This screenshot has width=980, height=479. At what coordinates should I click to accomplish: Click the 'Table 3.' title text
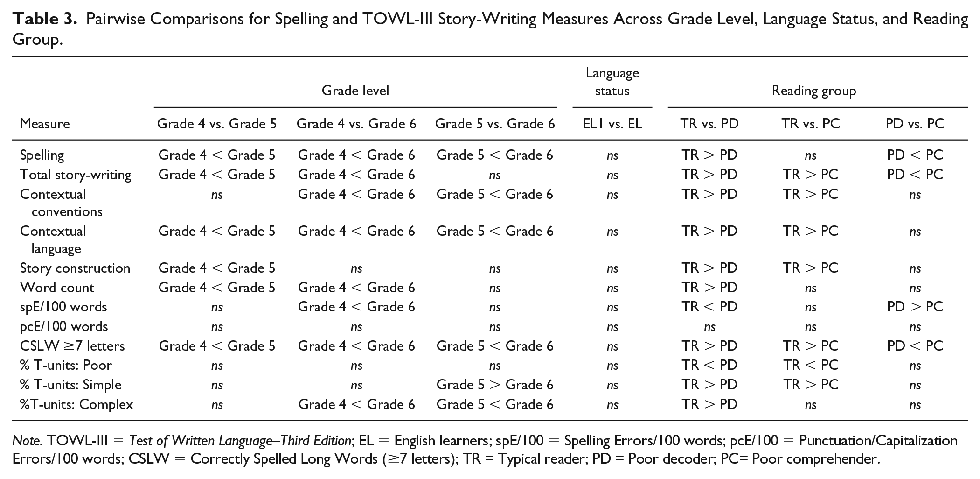(44, 19)
